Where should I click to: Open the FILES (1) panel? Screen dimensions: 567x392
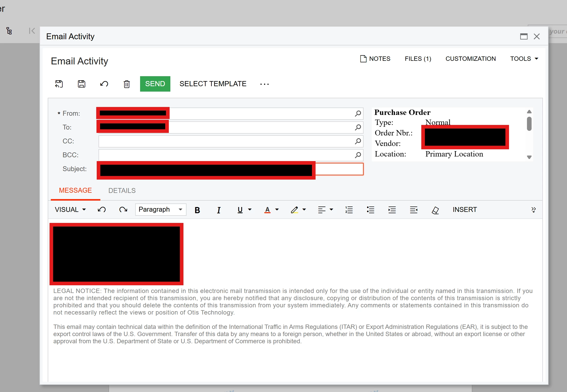tap(418, 59)
